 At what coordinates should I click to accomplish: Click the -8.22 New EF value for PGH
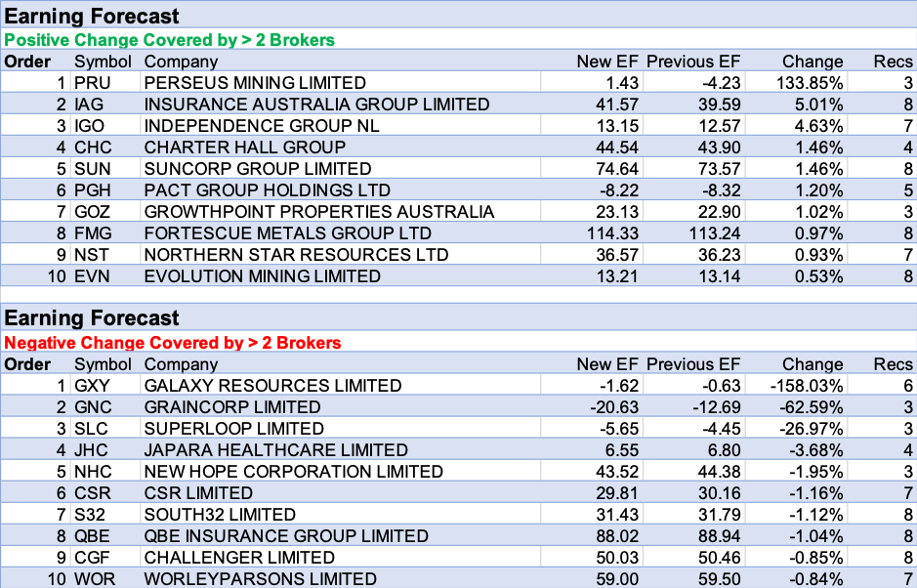coord(615,190)
